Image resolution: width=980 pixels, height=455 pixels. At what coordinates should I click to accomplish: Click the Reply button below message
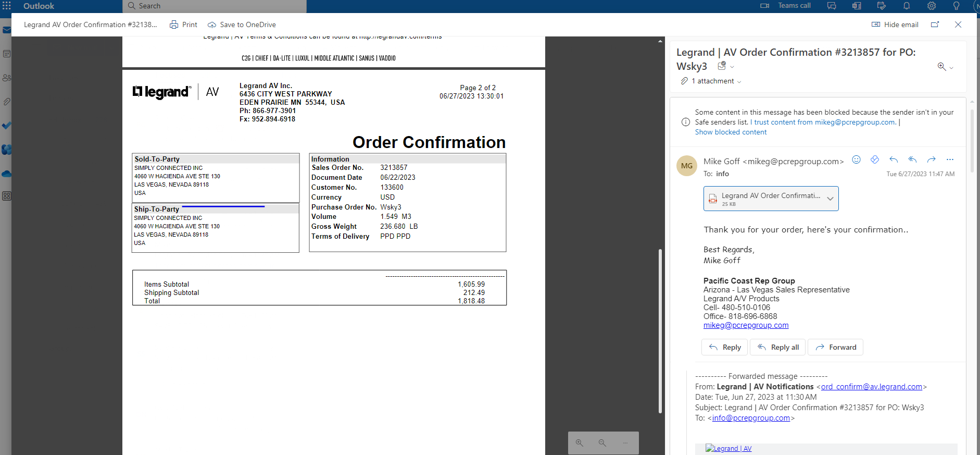coord(724,347)
